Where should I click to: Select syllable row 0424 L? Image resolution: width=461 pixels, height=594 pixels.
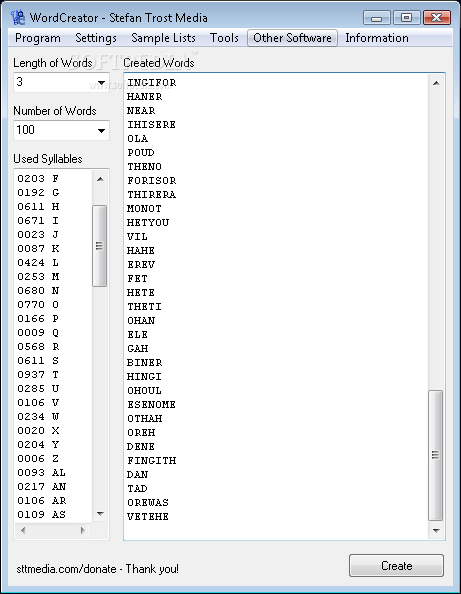click(x=38, y=263)
